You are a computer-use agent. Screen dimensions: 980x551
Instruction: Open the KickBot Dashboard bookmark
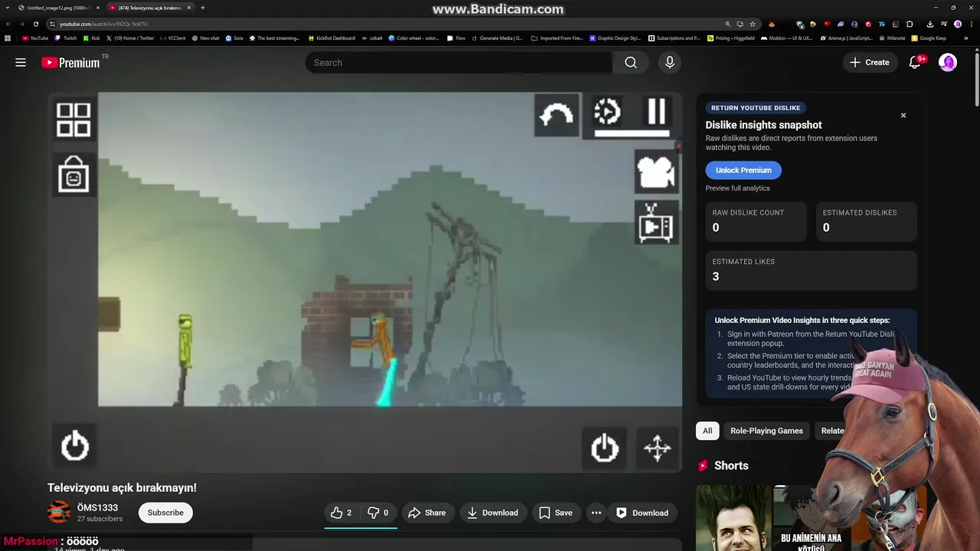click(332, 37)
